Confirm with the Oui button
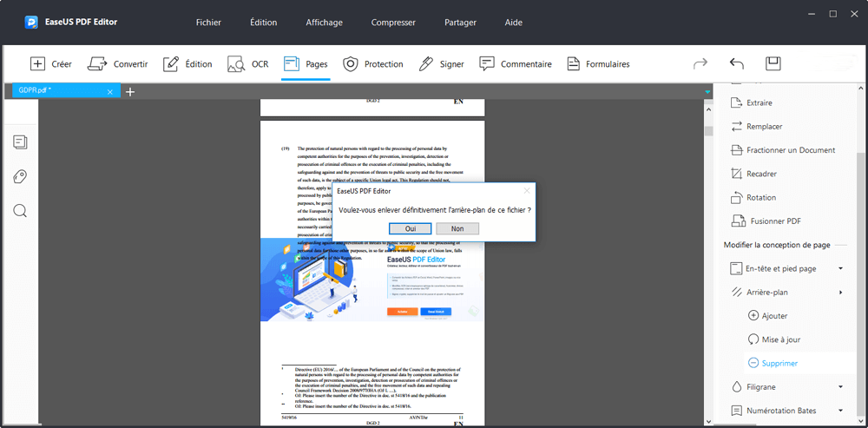This screenshot has width=868, height=428. (x=411, y=228)
